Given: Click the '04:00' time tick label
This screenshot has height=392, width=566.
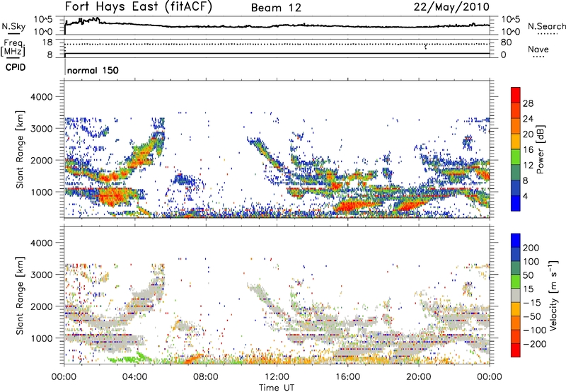Looking at the screenshot, I should tap(135, 377).
